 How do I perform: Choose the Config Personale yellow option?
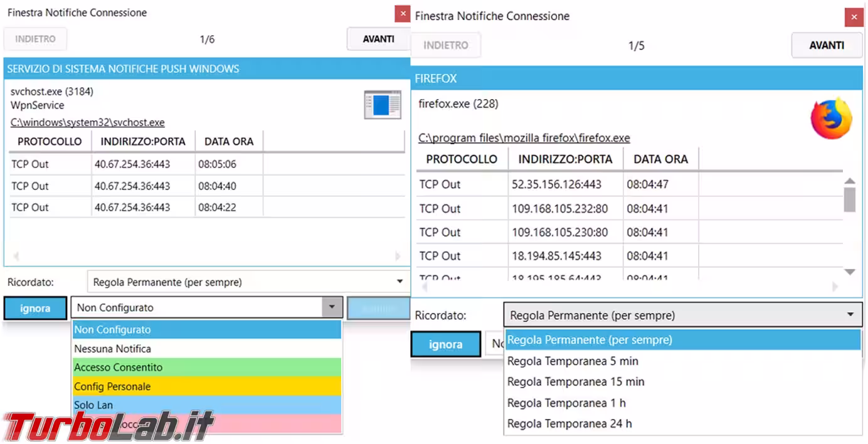pyautogui.click(x=206, y=386)
